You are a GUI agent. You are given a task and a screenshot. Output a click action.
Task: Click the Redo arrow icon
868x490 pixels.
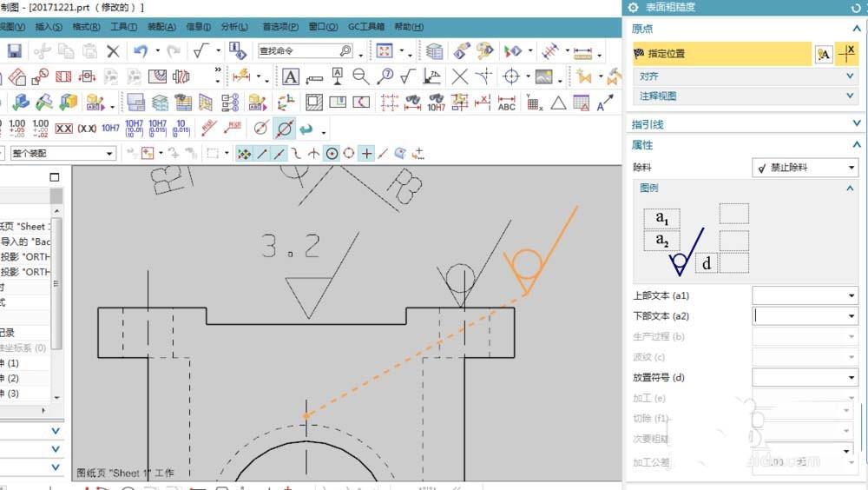click(x=174, y=51)
